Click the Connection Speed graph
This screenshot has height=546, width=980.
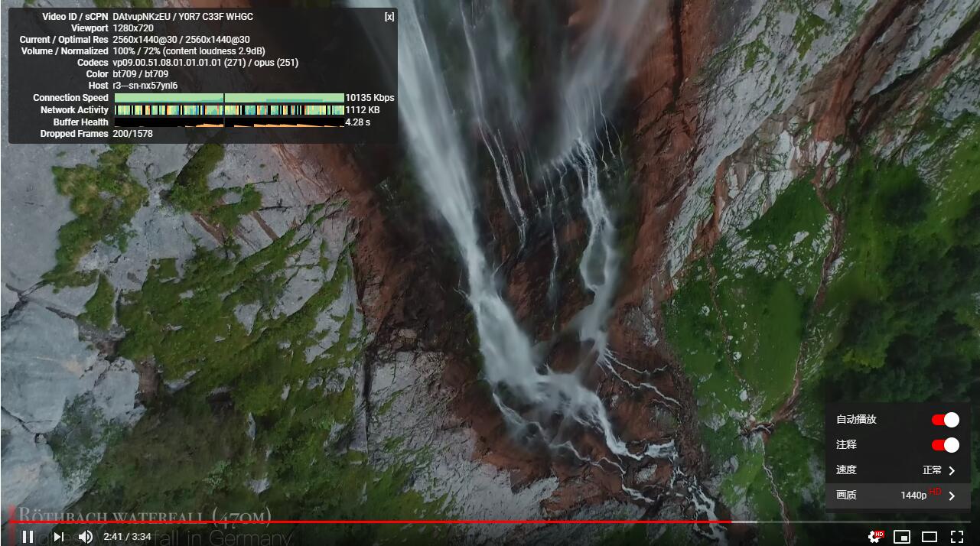pos(229,98)
